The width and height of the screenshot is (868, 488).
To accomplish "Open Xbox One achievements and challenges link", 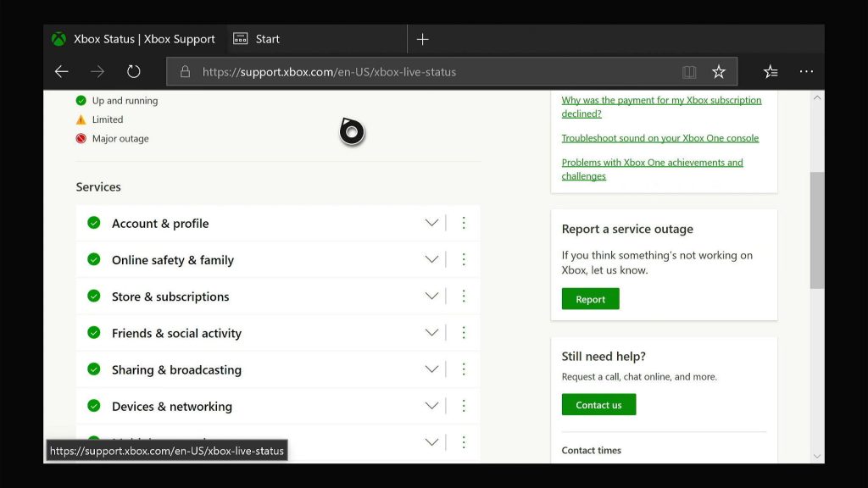I will click(x=652, y=169).
